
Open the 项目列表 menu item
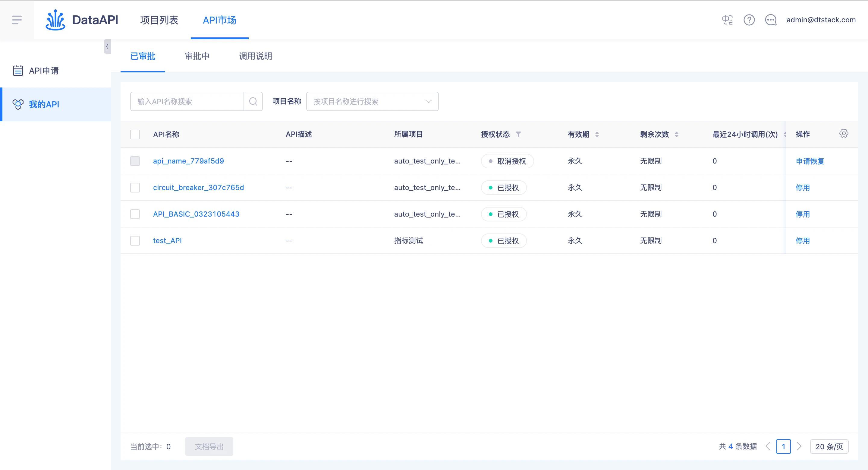pyautogui.click(x=159, y=20)
